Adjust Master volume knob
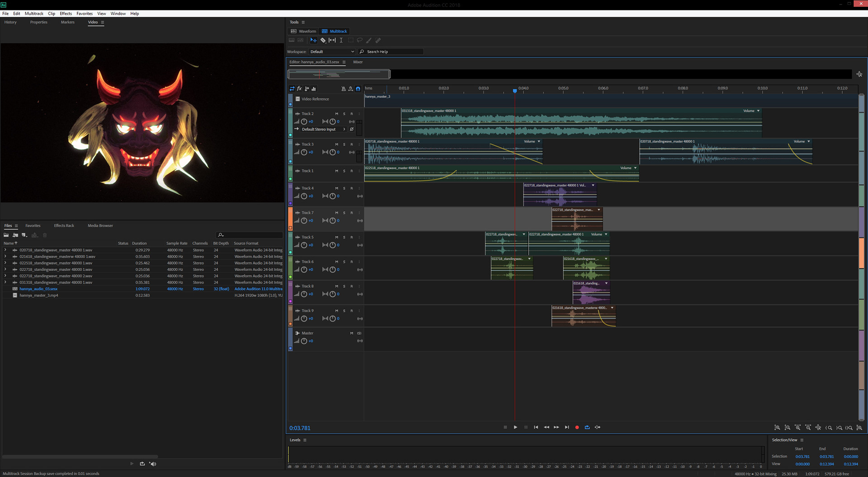Screen dimensions: 868x477 pyautogui.click(x=304, y=341)
